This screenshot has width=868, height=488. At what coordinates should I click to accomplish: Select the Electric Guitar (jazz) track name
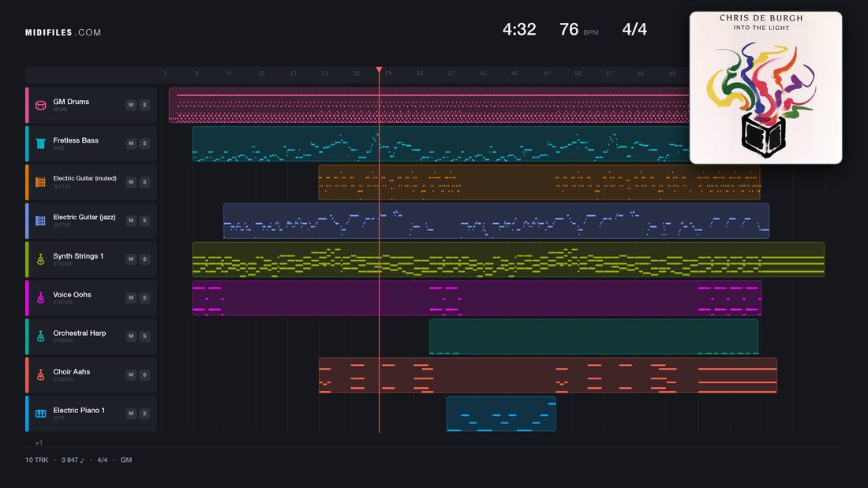click(x=84, y=217)
